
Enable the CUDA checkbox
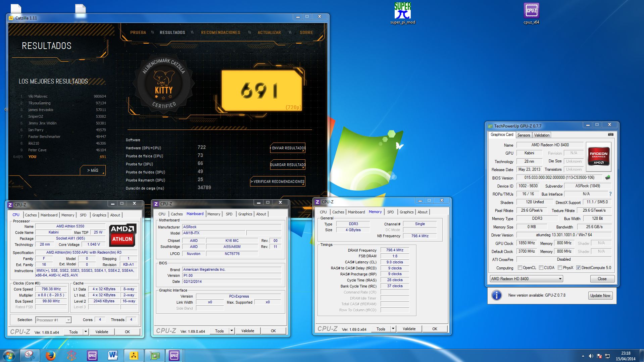[541, 268]
